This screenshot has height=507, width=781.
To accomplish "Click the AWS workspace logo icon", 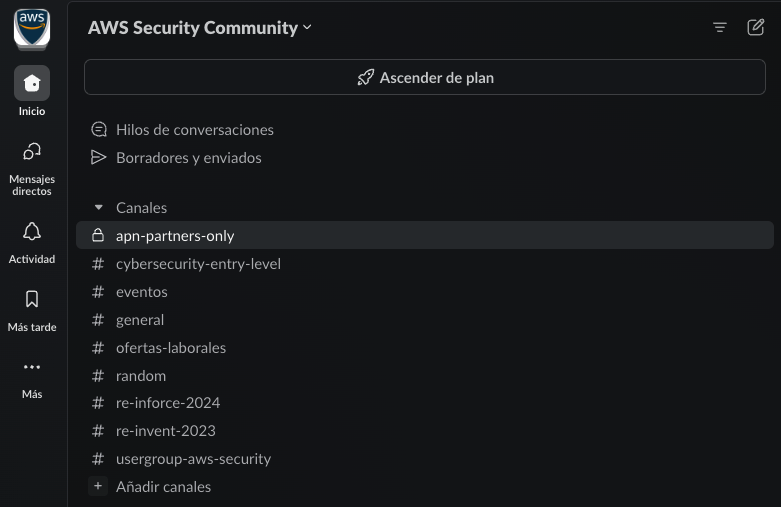I will point(32,27).
